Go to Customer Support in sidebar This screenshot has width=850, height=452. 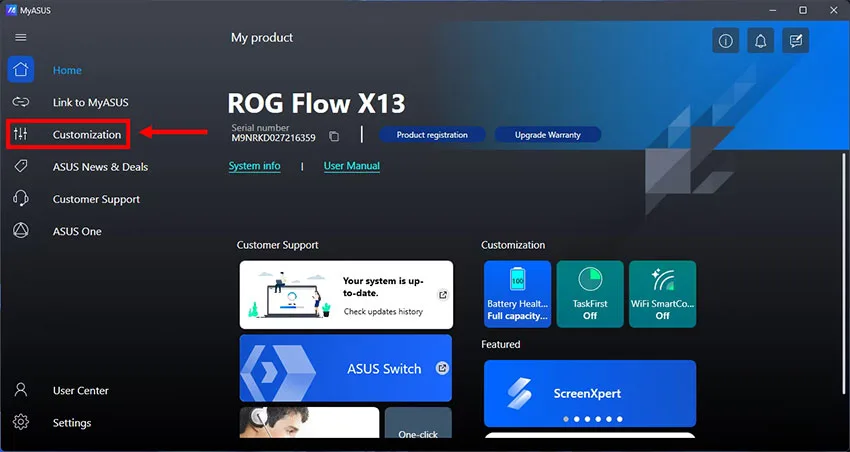tap(96, 199)
